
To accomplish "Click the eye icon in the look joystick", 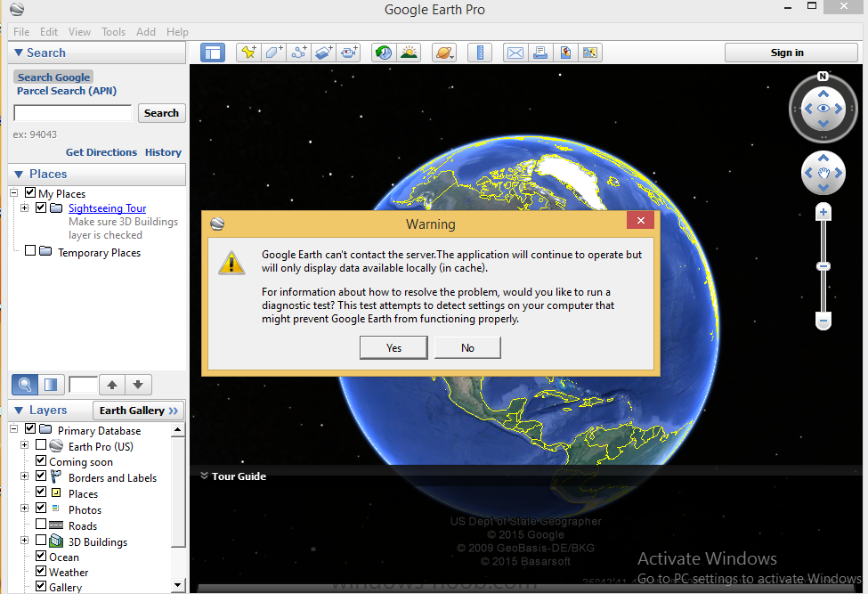I will pos(823,109).
